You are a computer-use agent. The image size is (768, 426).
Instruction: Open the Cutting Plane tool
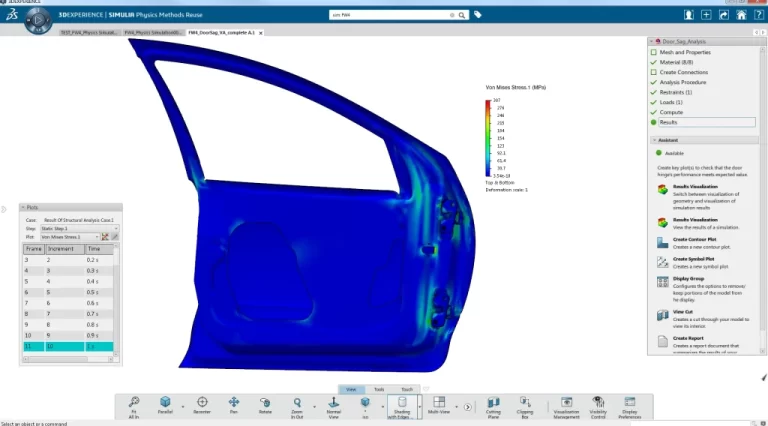[x=493, y=405]
